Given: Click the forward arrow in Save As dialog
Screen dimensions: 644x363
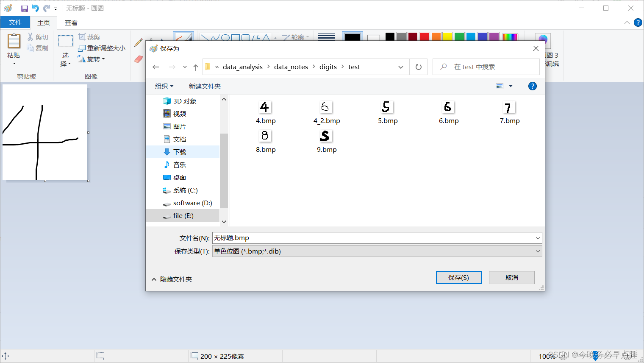Looking at the screenshot, I should click(x=172, y=67).
